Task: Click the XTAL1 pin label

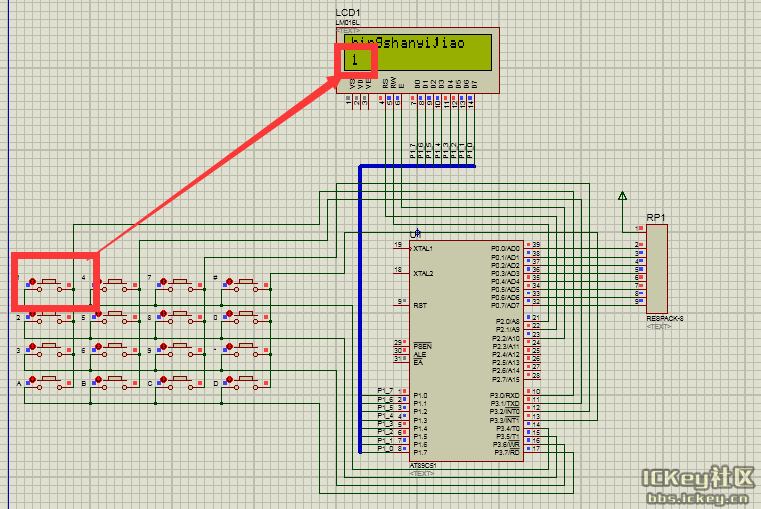Action: click(423, 248)
